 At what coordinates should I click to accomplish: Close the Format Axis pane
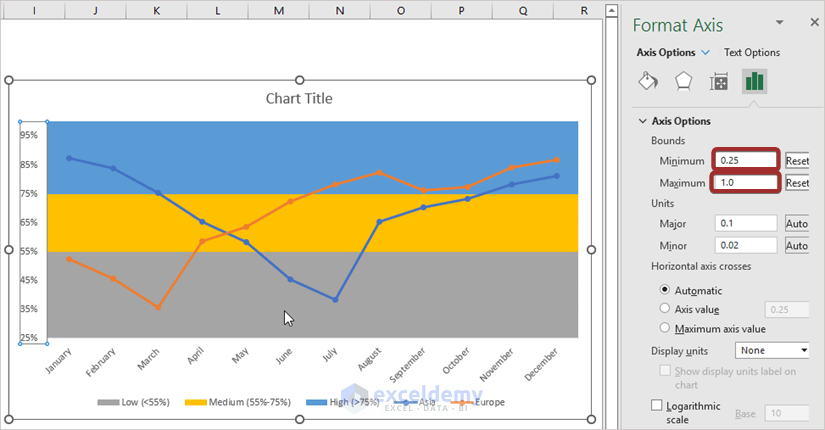click(x=814, y=22)
